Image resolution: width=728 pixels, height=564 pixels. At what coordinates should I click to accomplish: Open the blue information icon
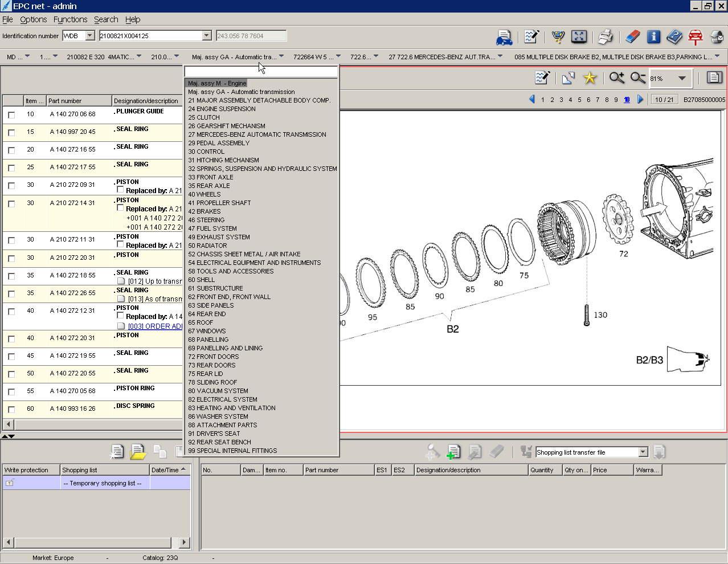coord(653,36)
